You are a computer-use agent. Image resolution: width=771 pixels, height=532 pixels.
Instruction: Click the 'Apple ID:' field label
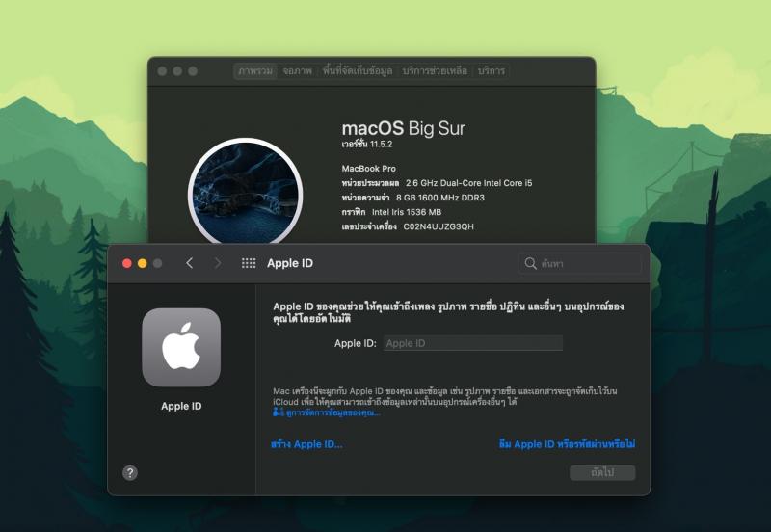(355, 343)
